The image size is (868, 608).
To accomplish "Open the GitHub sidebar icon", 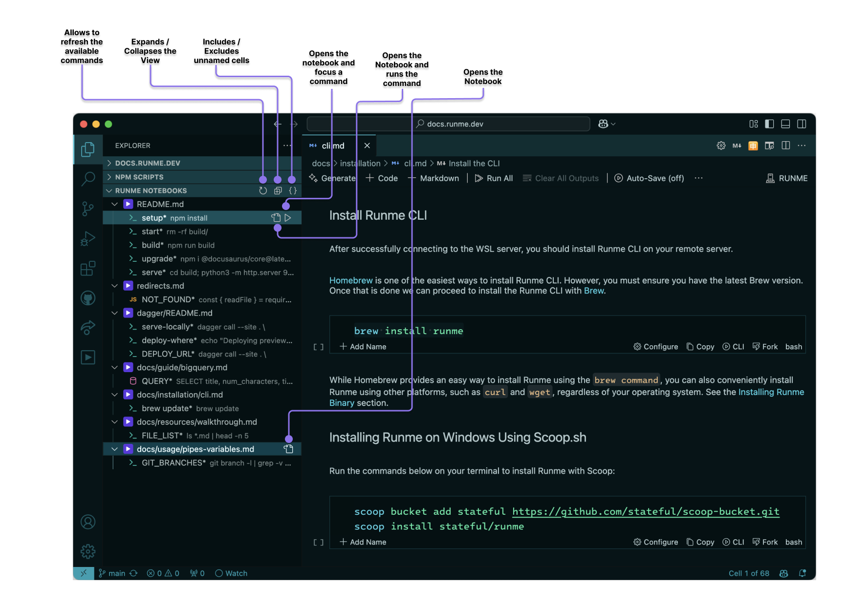I will click(88, 298).
